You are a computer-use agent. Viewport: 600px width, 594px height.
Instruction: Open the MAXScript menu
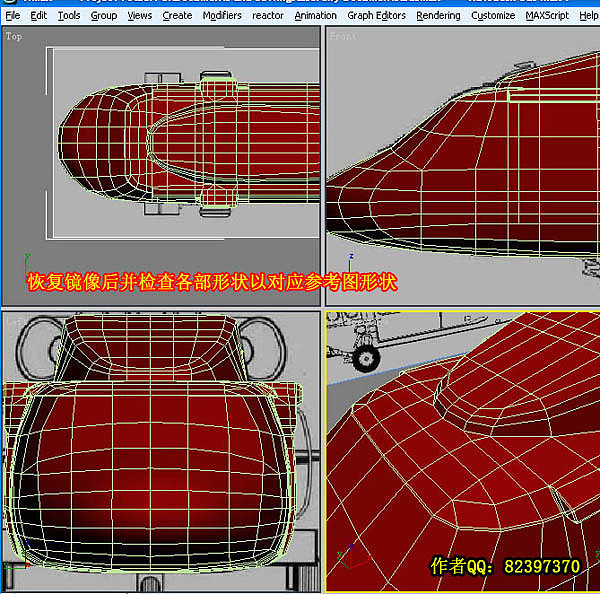click(547, 16)
